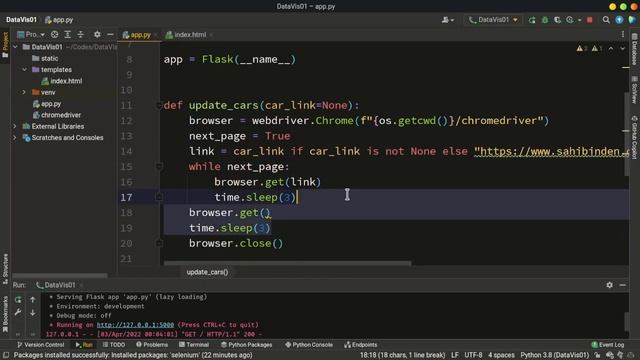Image resolution: width=640 pixels, height=360 pixels.
Task: Click the down arrow in Run console
Action: (x=33, y=313)
